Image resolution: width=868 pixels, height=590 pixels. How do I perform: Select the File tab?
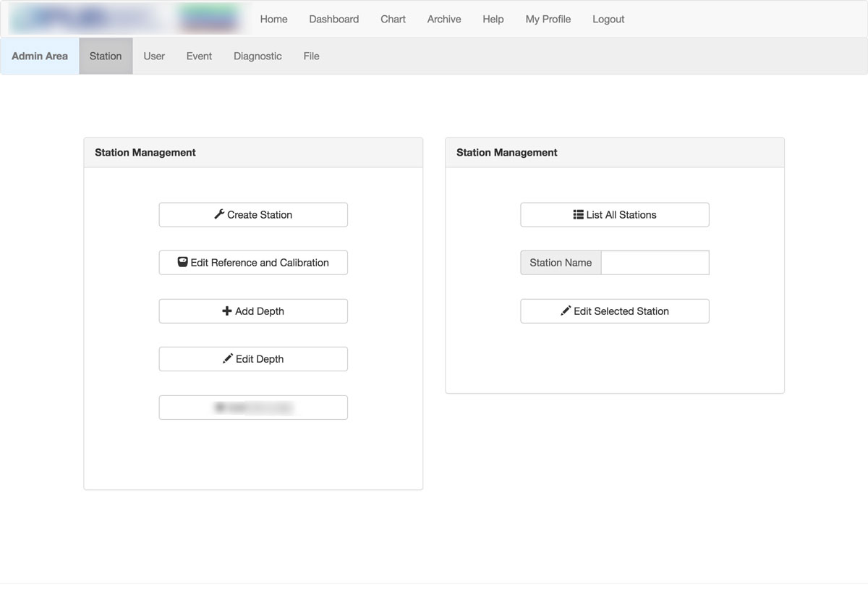(311, 55)
